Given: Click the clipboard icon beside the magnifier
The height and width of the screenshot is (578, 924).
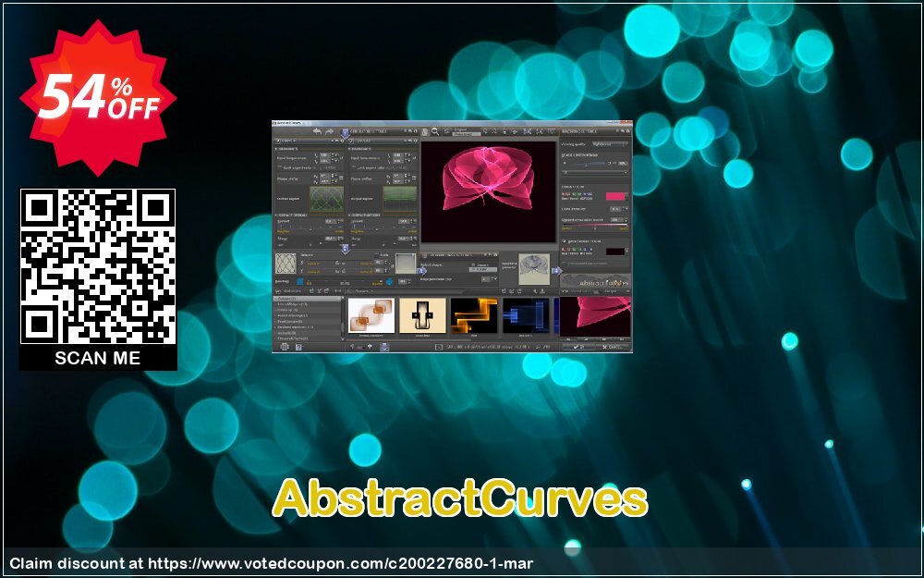Looking at the screenshot, I should tap(424, 132).
